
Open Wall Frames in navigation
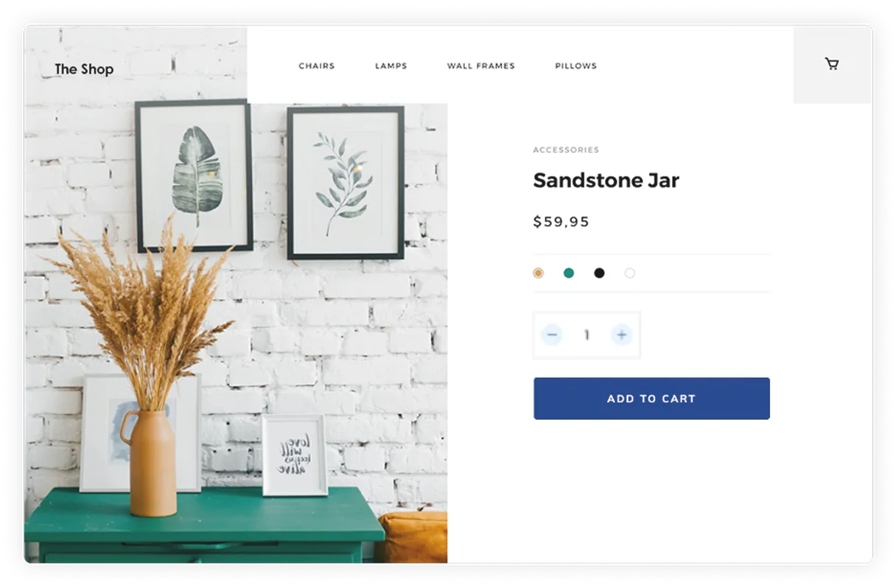point(481,66)
